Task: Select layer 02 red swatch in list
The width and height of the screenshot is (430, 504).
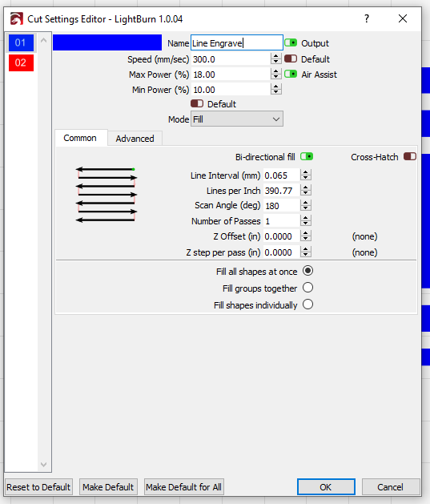Action: pos(21,62)
